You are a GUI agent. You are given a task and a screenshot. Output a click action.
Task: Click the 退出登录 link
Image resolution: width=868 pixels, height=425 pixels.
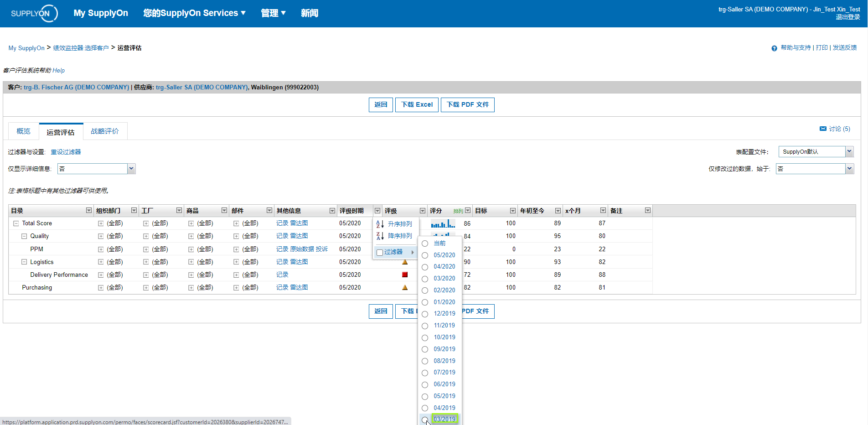tap(848, 17)
